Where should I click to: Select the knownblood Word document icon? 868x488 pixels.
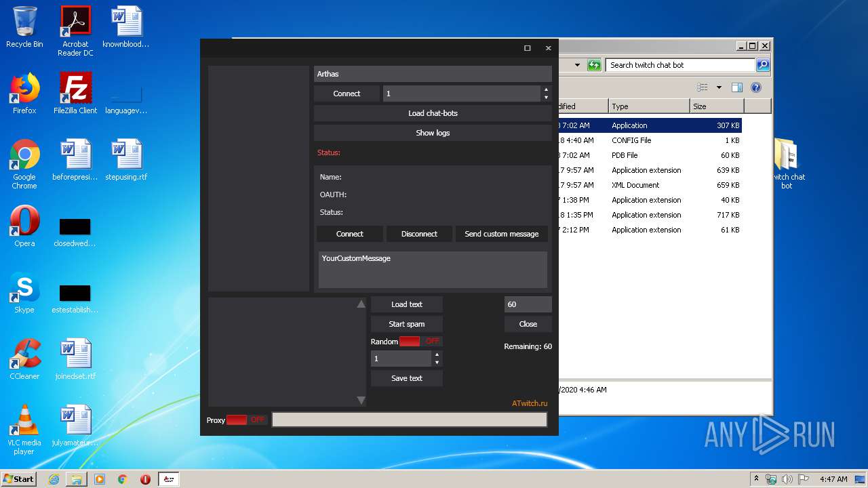point(126,27)
